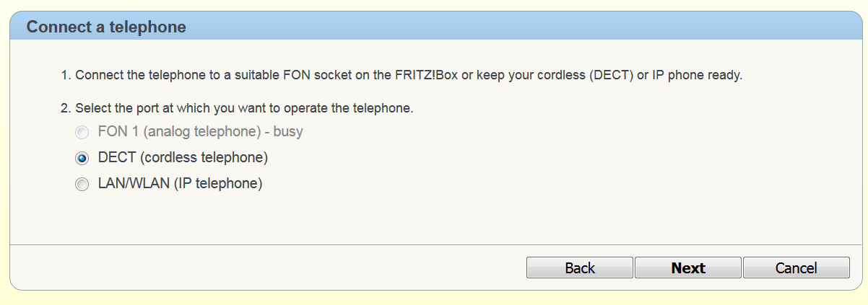Click the "Connect a telephone" dialog title
The width and height of the screenshot is (868, 305).
pyautogui.click(x=106, y=27)
